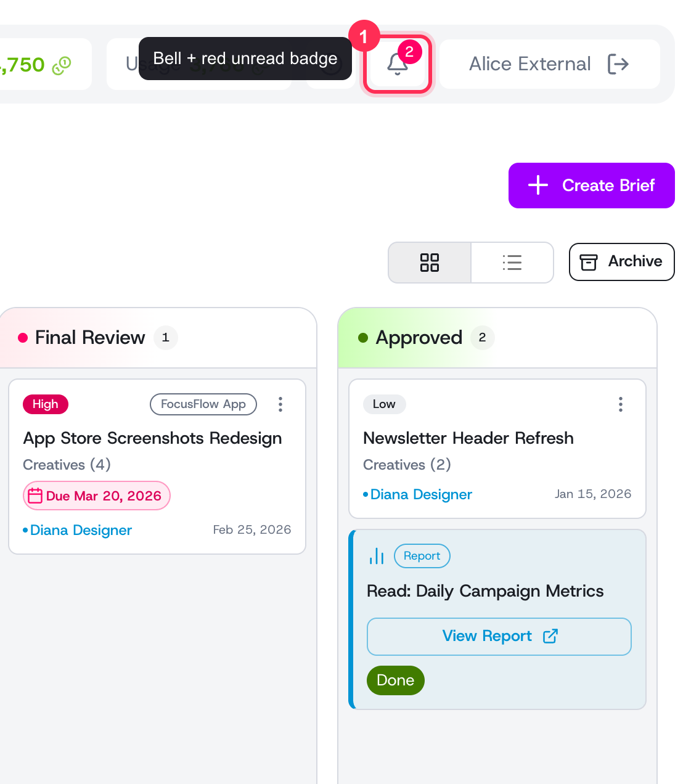
Task: Open Diana Designer link on Newsletter card
Action: point(421,494)
